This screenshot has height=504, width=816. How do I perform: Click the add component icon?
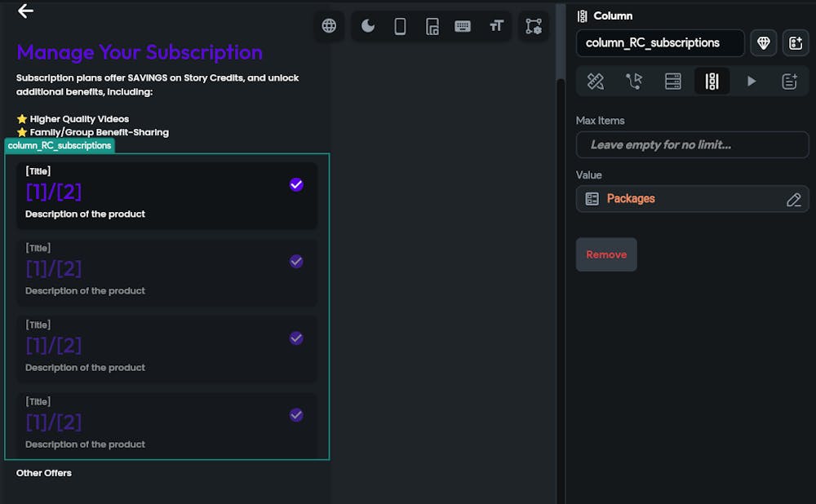796,43
